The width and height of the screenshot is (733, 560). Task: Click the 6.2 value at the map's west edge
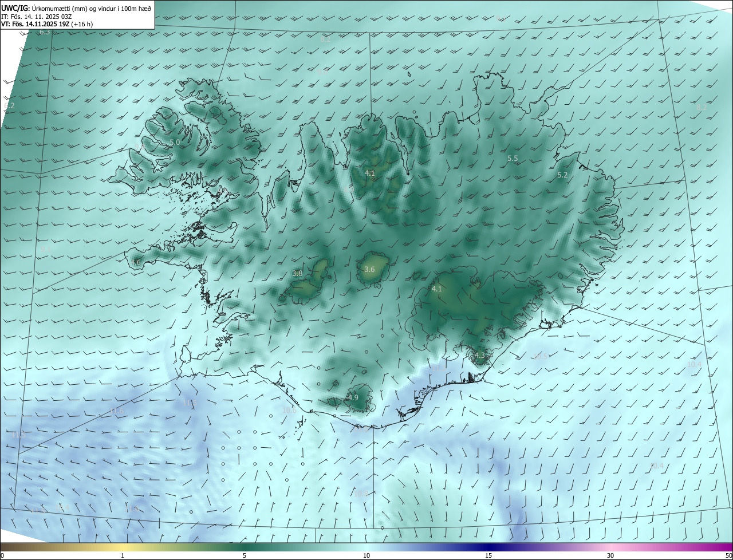(x=9, y=106)
